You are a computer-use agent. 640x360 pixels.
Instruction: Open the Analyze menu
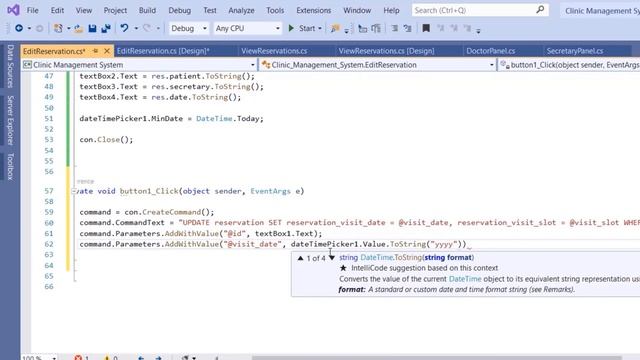click(x=241, y=10)
